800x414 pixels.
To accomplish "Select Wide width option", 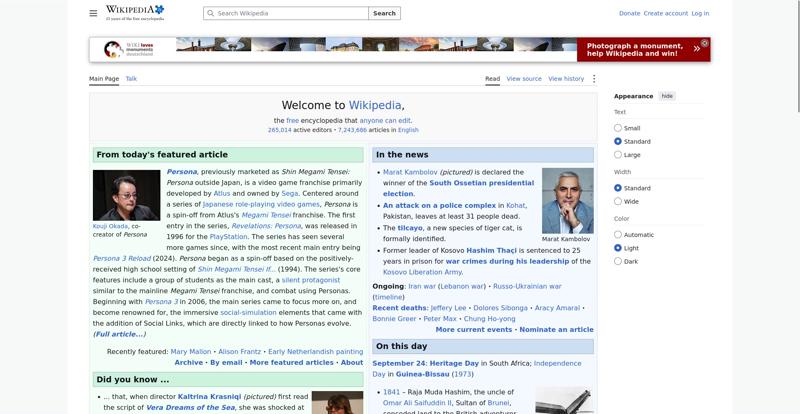I will (618, 201).
